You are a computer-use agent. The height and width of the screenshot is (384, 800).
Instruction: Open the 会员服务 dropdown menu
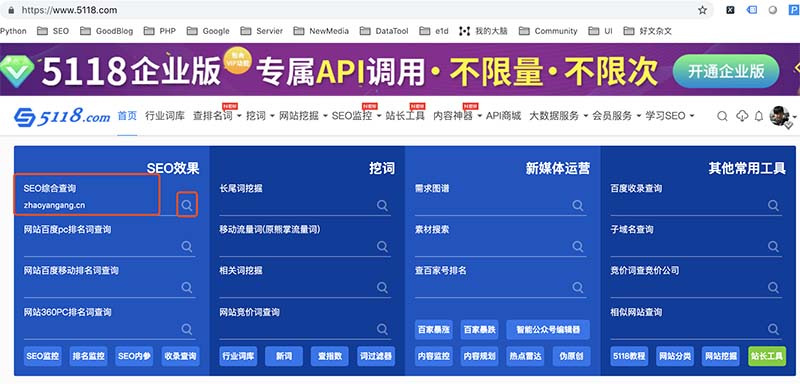pos(617,116)
